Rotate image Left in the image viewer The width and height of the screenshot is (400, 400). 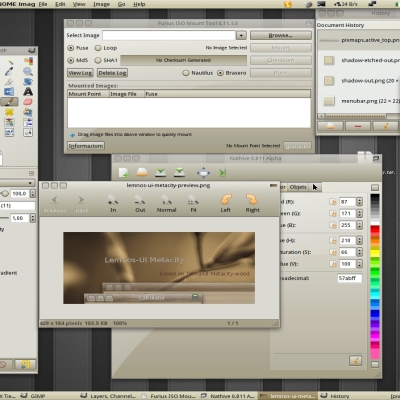[226, 203]
